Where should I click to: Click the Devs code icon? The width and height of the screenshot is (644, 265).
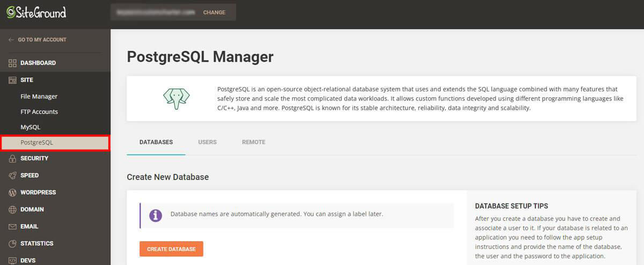[12, 260]
